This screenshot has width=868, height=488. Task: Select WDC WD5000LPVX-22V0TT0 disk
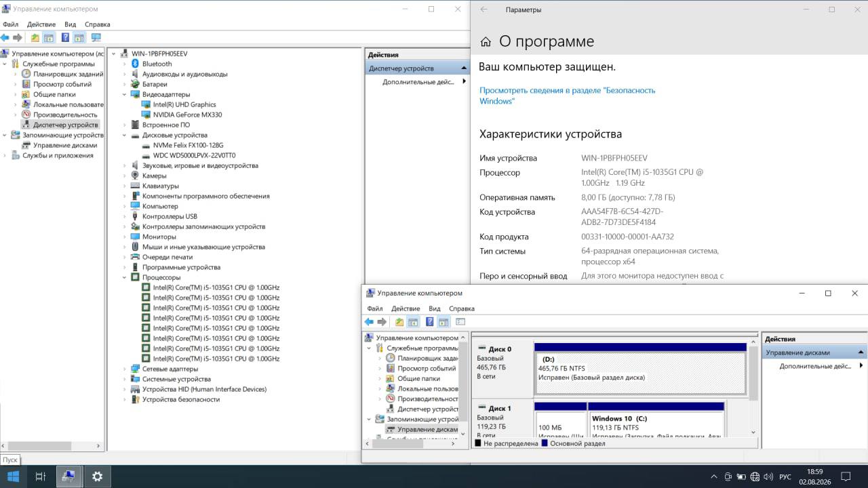[x=194, y=155]
